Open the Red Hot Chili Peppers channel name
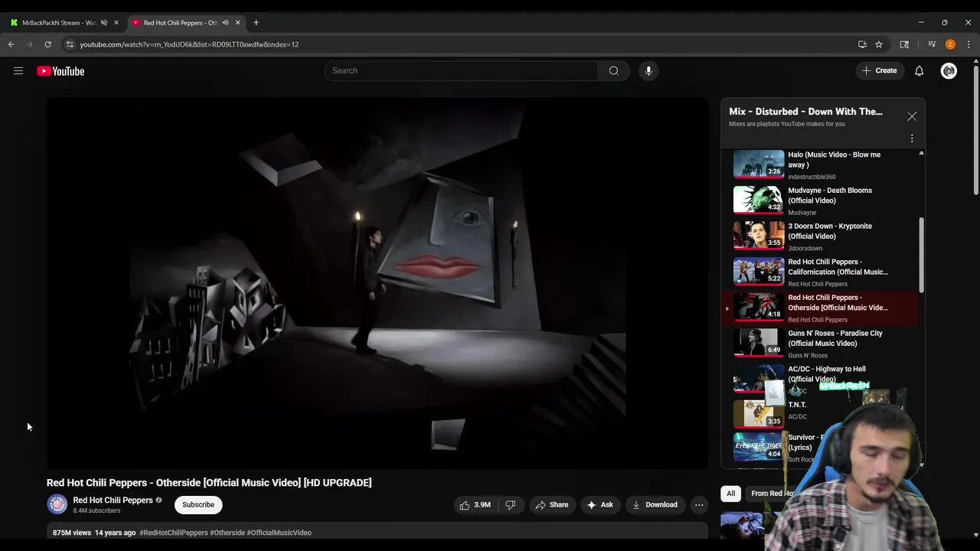The width and height of the screenshot is (980, 551). 113,500
